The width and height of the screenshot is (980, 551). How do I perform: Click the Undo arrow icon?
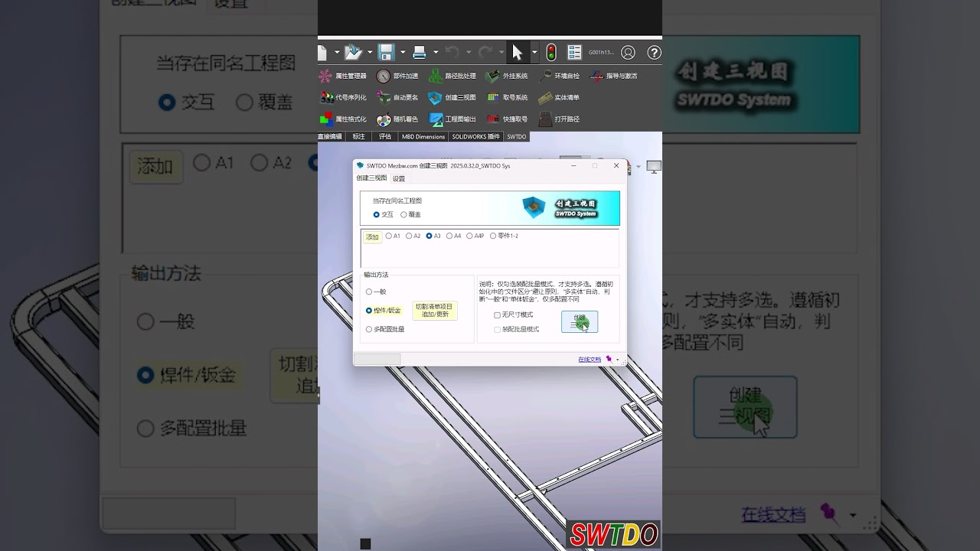pos(452,53)
